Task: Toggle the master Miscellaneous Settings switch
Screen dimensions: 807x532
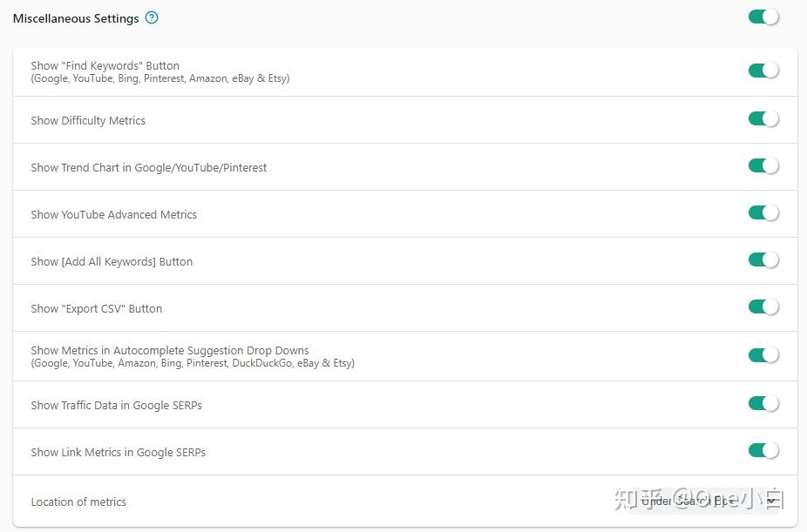Action: click(x=763, y=17)
